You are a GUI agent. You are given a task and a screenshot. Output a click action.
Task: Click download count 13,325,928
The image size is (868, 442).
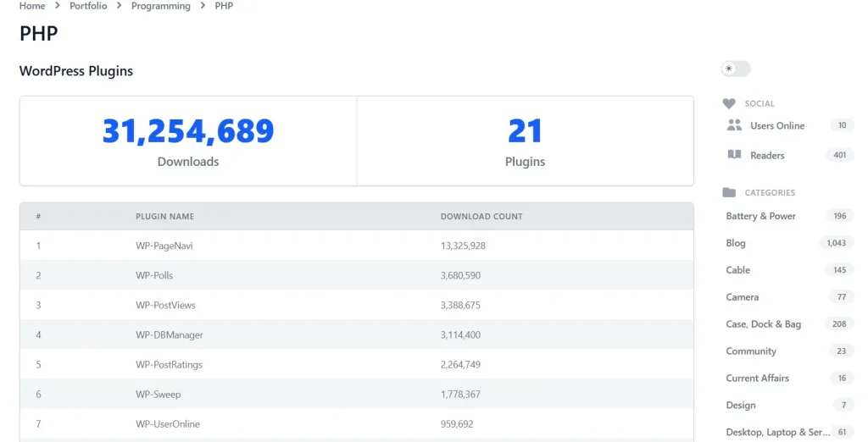(463, 246)
